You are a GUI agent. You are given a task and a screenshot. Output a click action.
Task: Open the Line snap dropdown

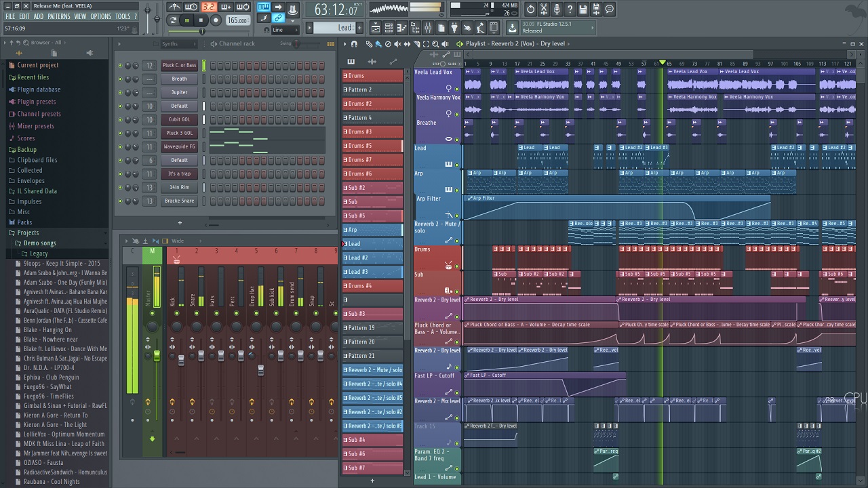point(285,30)
